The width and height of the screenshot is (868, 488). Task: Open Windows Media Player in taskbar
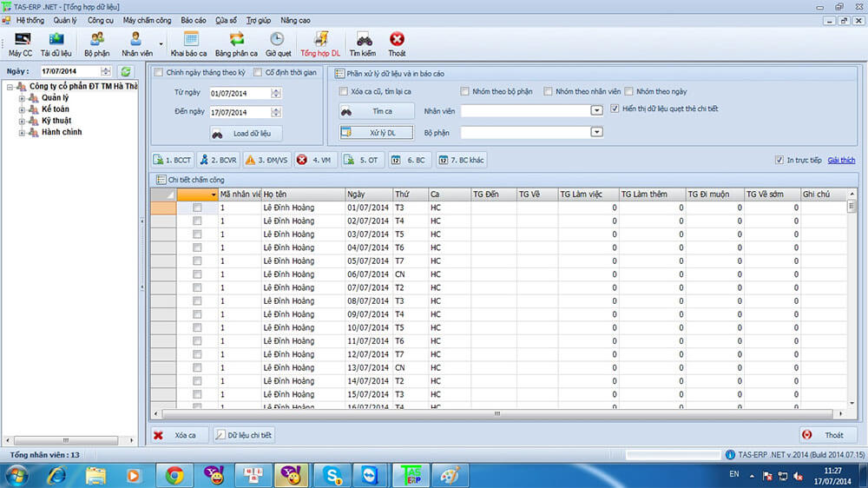click(x=134, y=475)
